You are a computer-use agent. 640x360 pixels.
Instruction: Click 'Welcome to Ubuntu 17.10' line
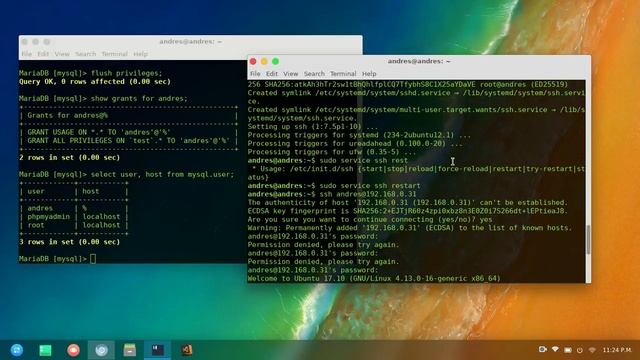click(x=374, y=279)
